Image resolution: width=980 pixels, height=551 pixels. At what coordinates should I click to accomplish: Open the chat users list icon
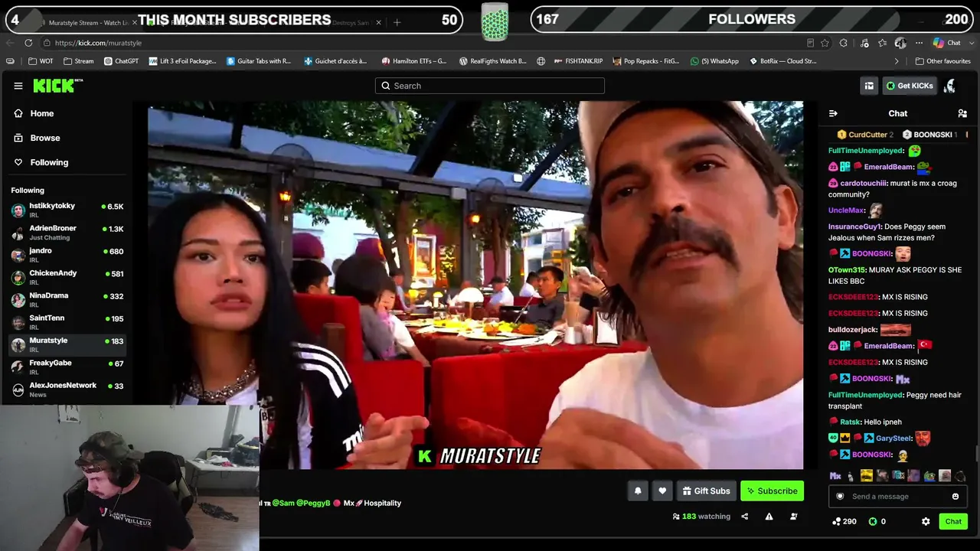pos(962,113)
